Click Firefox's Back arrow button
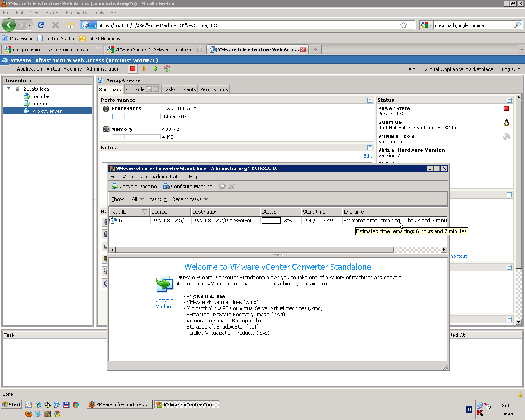Screen dimensions: 525x420 [x=9, y=25]
